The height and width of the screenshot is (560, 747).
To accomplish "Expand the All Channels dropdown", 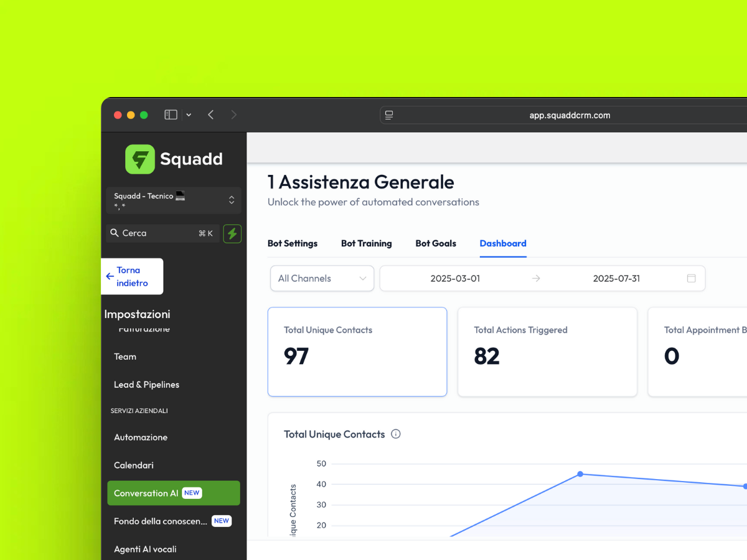I will point(322,278).
